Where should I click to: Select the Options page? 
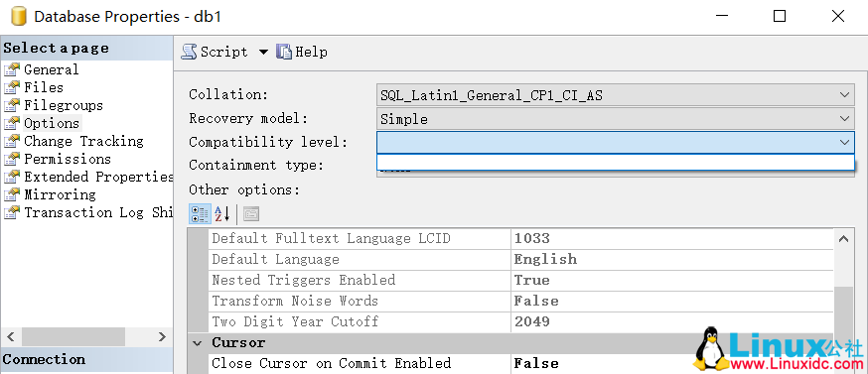tap(52, 123)
